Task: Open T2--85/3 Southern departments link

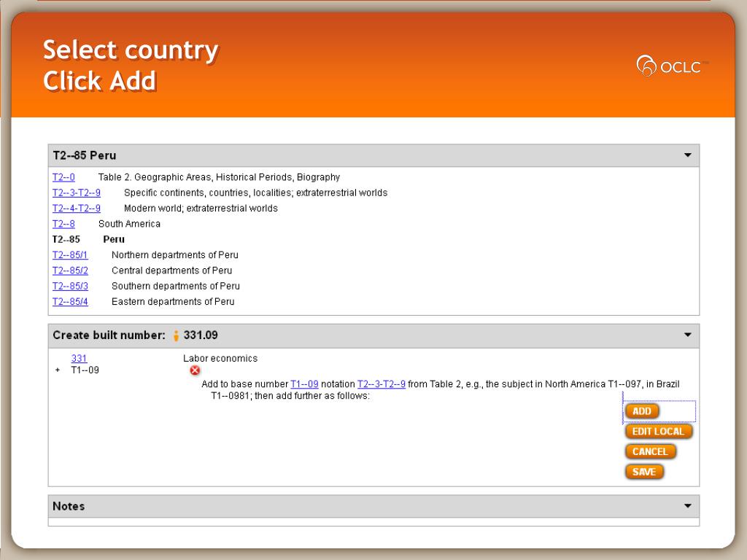Action: pos(70,286)
